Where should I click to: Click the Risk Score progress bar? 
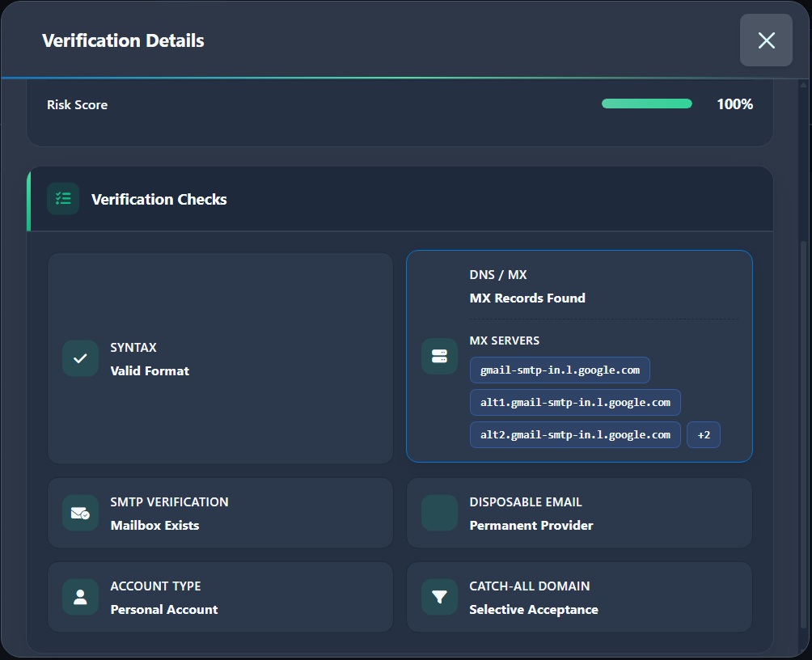(647, 104)
